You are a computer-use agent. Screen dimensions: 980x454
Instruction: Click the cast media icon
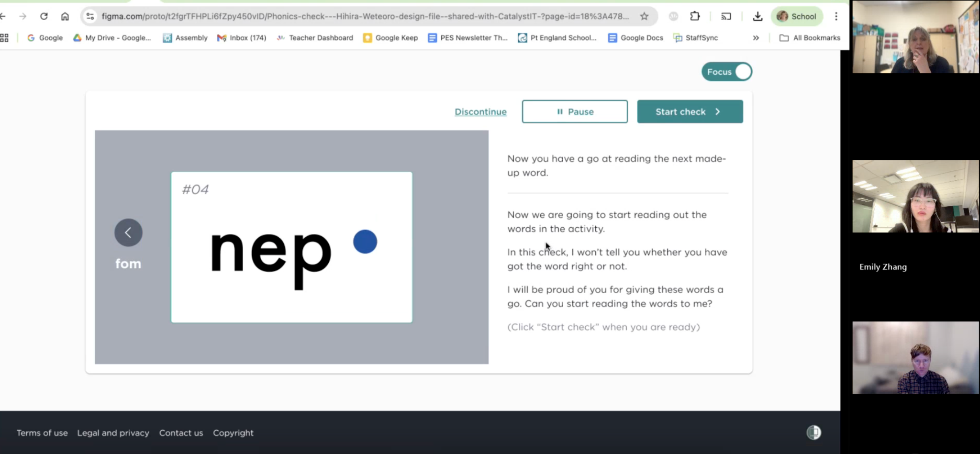pyautogui.click(x=726, y=16)
